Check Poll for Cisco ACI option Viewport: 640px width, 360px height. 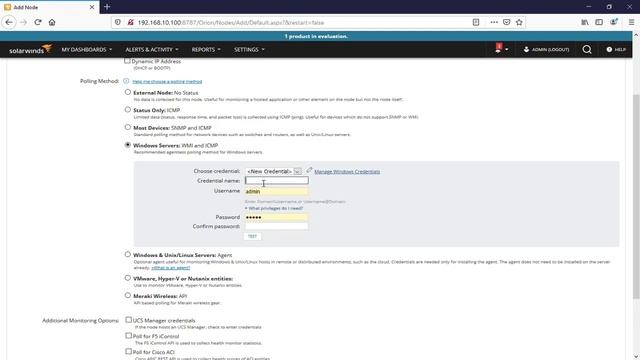tap(129, 351)
